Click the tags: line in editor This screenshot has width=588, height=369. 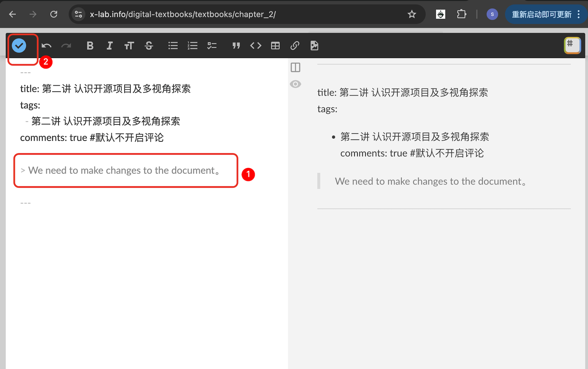[30, 105]
